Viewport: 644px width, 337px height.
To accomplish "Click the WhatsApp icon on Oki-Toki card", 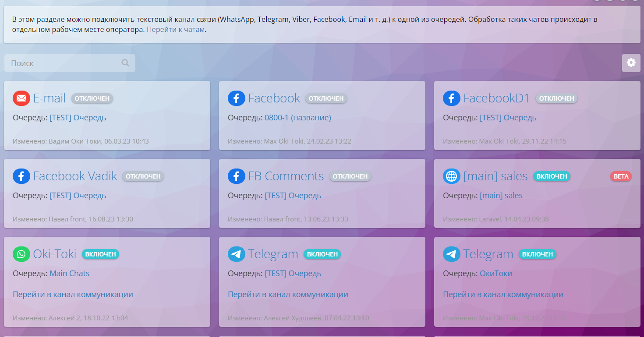I will click(x=21, y=254).
